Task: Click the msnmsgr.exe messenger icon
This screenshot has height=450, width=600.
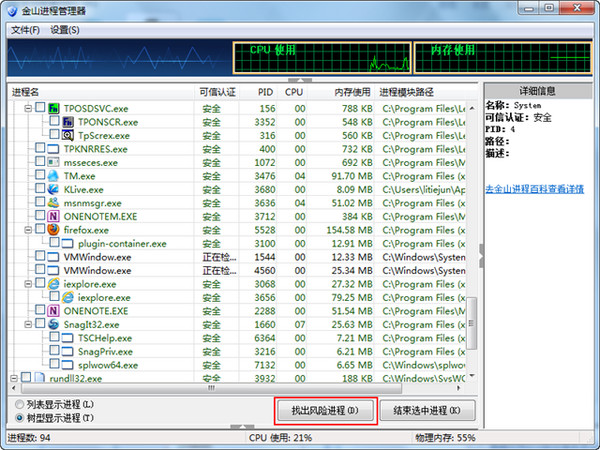Action: (54, 202)
